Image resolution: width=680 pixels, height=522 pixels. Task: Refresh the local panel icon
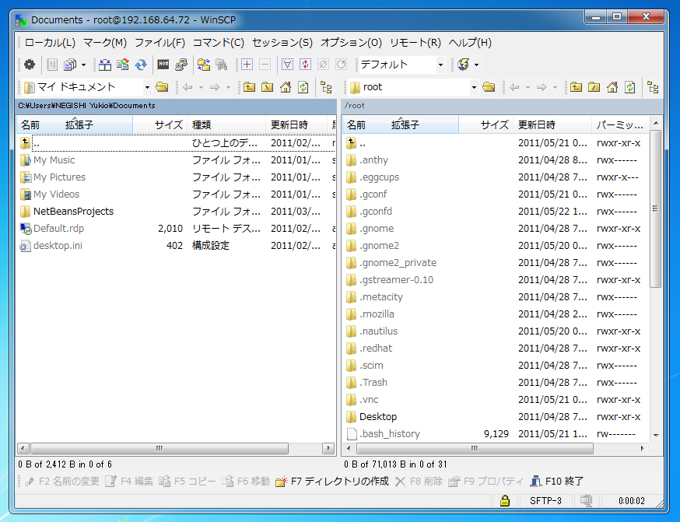(303, 87)
